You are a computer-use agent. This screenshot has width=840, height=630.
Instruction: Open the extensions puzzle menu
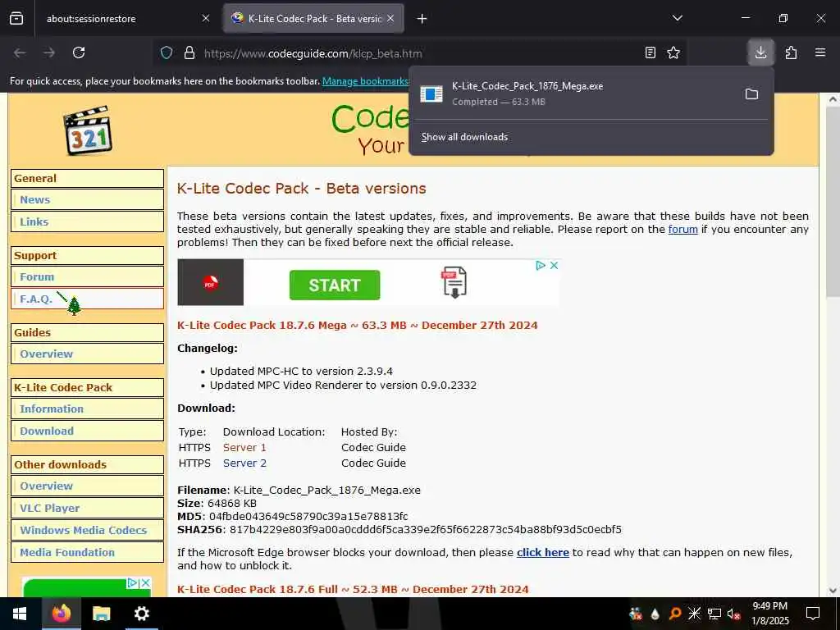click(791, 52)
